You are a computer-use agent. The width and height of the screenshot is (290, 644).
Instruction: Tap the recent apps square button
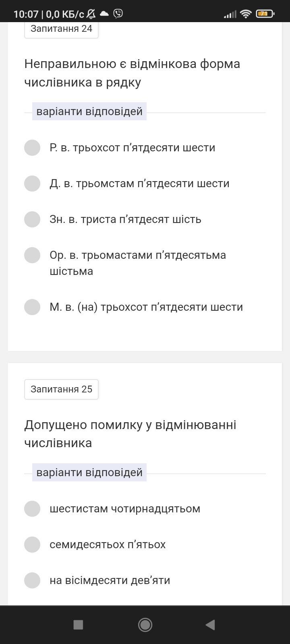78,625
